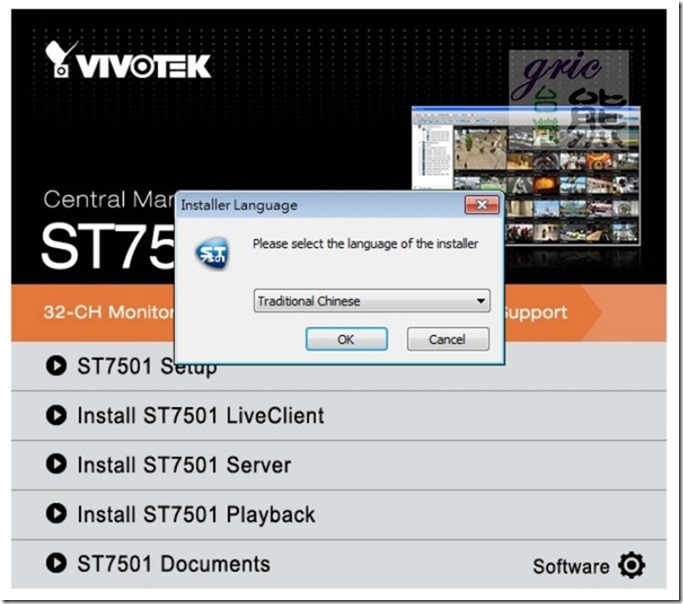Image resolution: width=683 pixels, height=604 pixels.
Task: Click the Software label
Action: pyautogui.click(x=571, y=567)
